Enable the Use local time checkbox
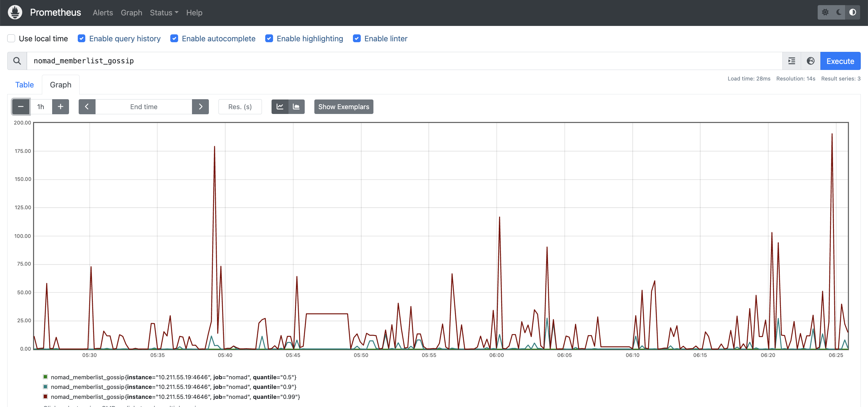The image size is (868, 407). tap(11, 38)
